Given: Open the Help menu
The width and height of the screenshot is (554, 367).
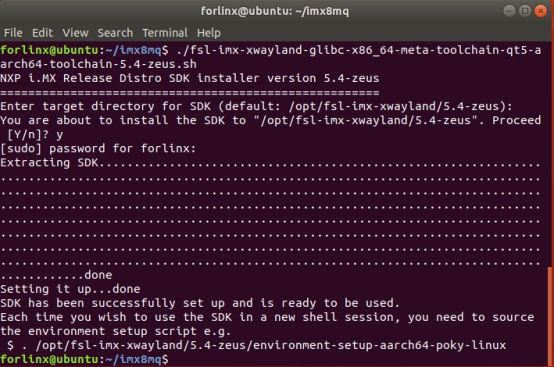Looking at the screenshot, I should pyautogui.click(x=209, y=33).
